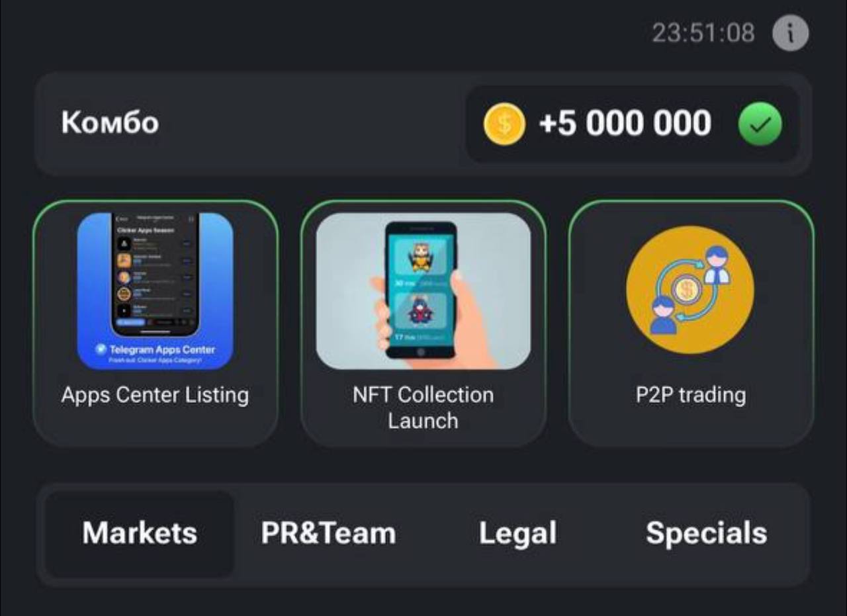Image resolution: width=847 pixels, height=616 pixels.
Task: Tap the Telegram logo in Apps Center card
Action: (x=101, y=349)
